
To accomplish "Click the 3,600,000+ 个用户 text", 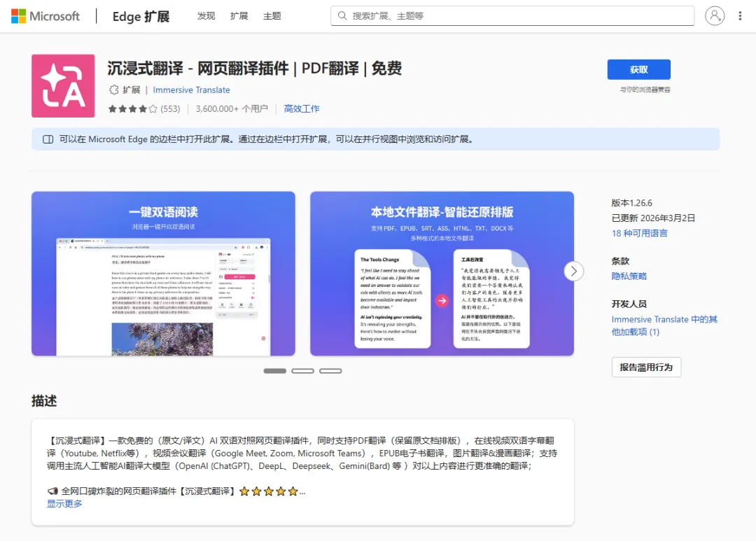I will (x=232, y=109).
